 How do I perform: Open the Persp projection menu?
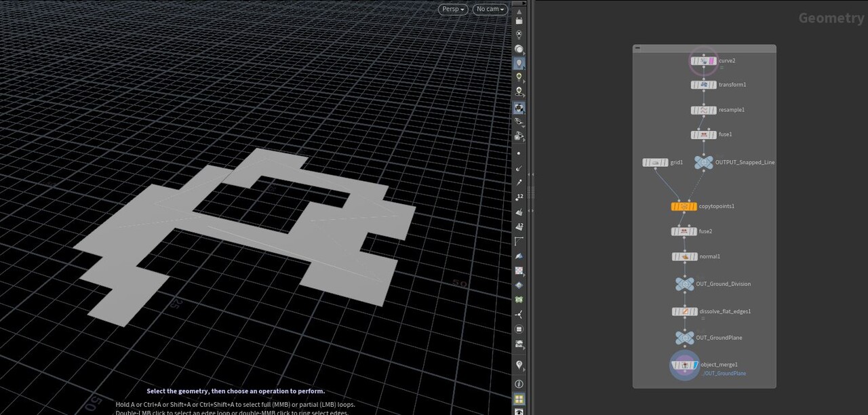click(452, 9)
